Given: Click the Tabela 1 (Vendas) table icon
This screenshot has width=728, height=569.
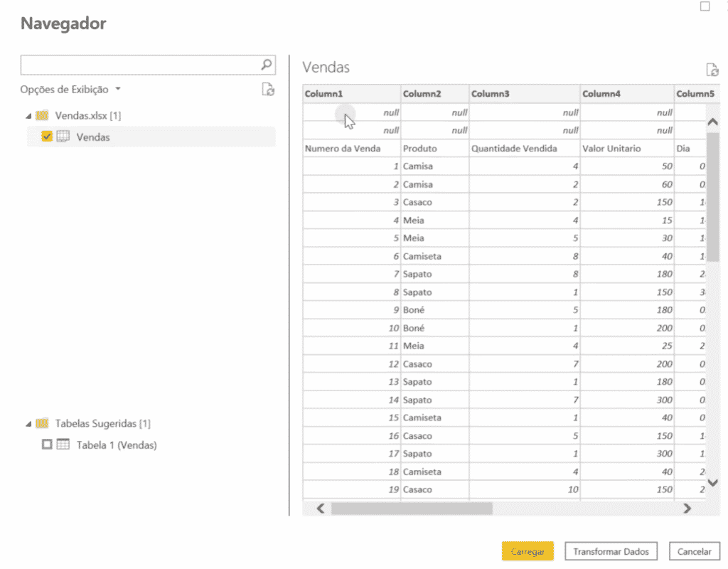Looking at the screenshot, I should [63, 445].
